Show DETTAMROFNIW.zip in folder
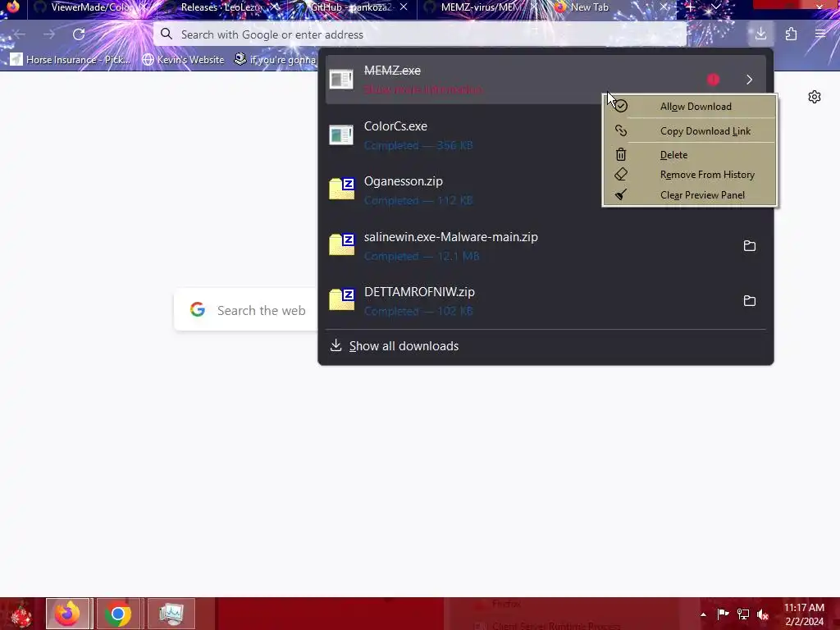Image resolution: width=840 pixels, height=630 pixels. [x=750, y=301]
